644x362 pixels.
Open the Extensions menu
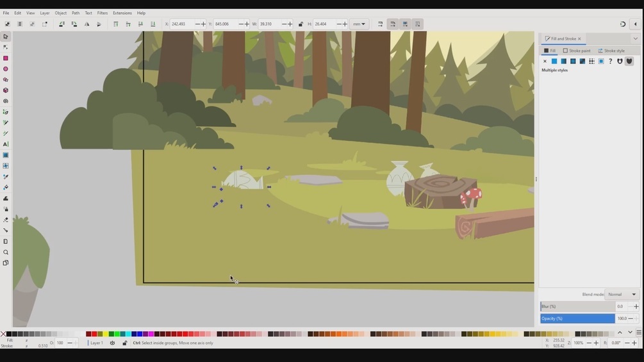pyautogui.click(x=122, y=13)
